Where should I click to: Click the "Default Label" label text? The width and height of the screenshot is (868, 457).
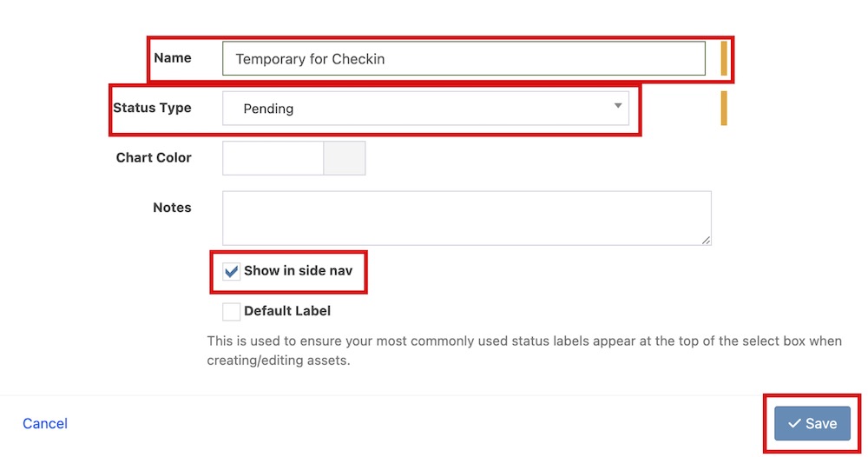[287, 311]
